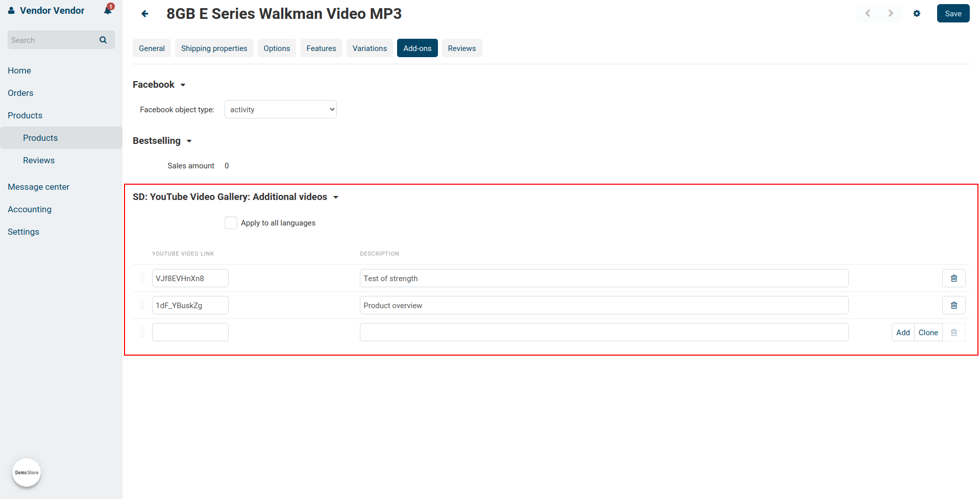Grab drag handle of 1dF_YBuskZg row

pos(142,305)
